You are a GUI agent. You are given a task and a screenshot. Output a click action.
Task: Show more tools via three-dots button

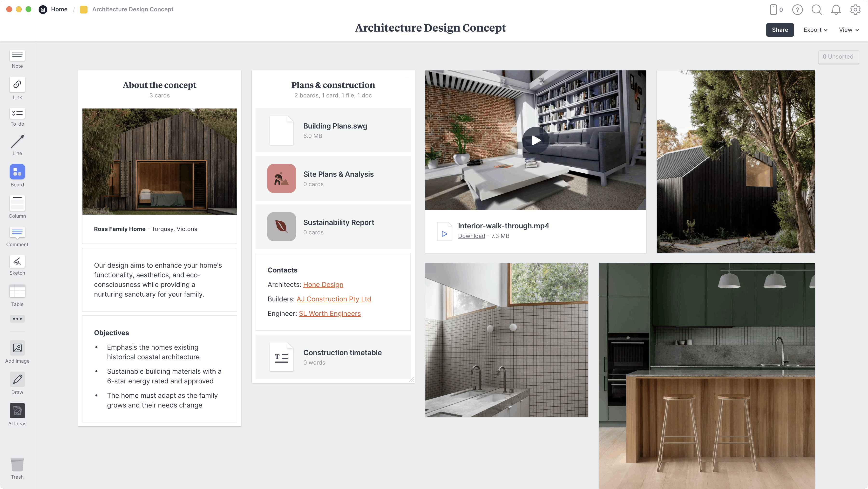17,319
